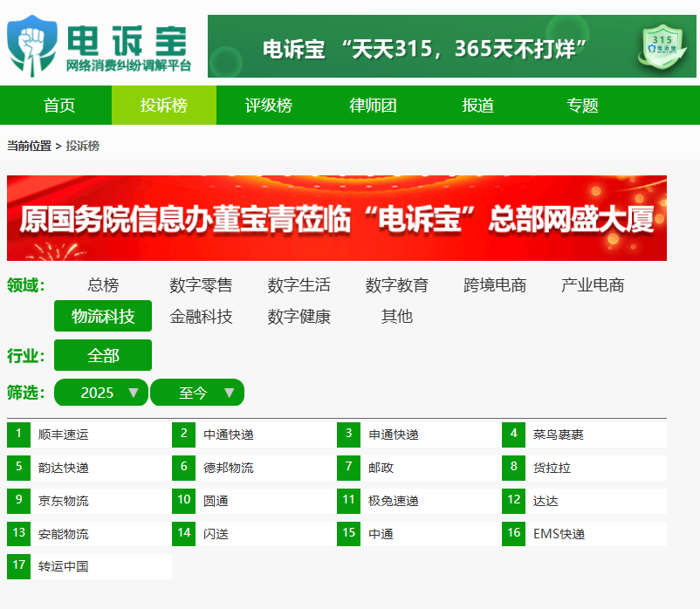
Task: Choose the 数字健康 field
Action: [299, 317]
